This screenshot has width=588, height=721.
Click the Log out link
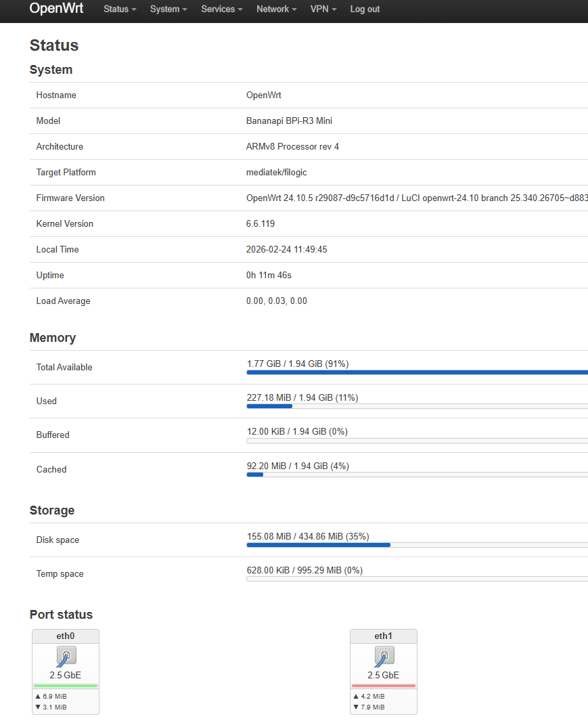point(365,9)
